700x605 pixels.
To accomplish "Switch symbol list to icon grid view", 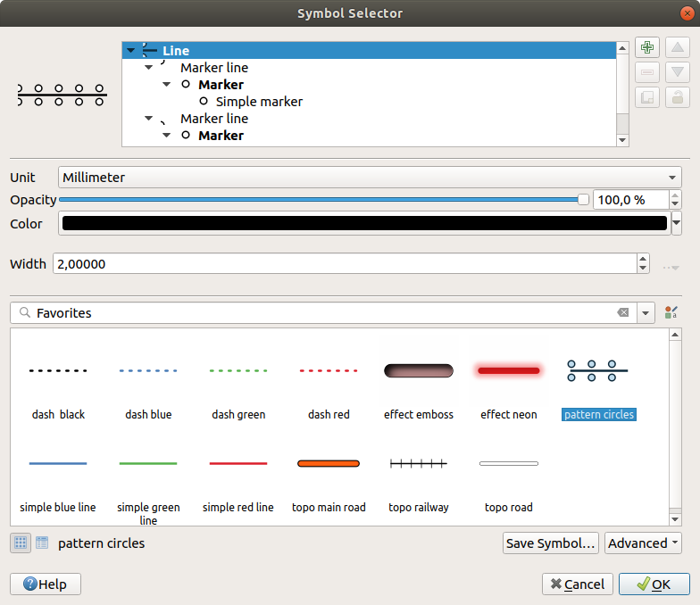I will (20, 543).
